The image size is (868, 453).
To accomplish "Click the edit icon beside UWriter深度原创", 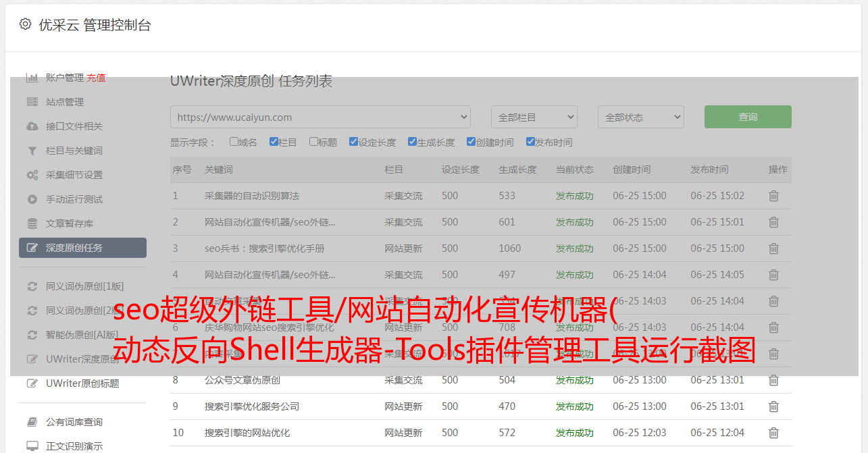I will click(32, 359).
